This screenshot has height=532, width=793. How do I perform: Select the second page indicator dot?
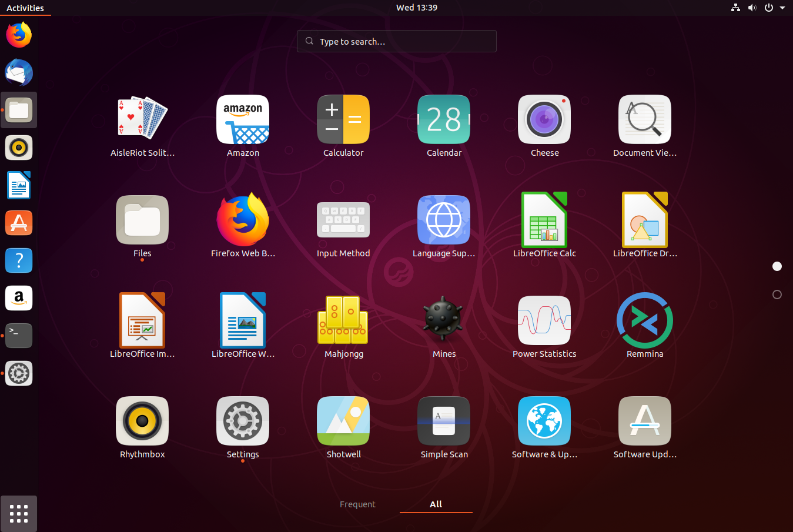(x=777, y=295)
